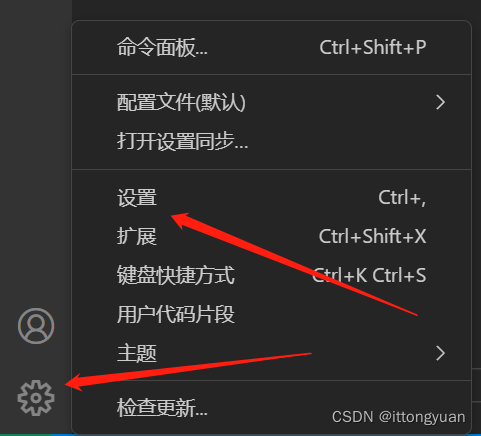Click the Ctrl+, shortcut next to 设置
481x436 pixels.
click(402, 198)
